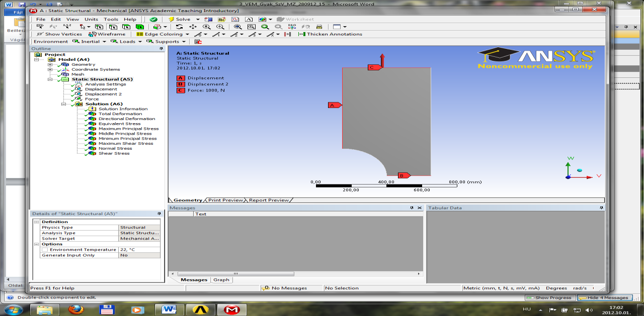The width and height of the screenshot is (644, 316).
Task: Expand the Coordinate Systems tree node
Action: click(50, 69)
